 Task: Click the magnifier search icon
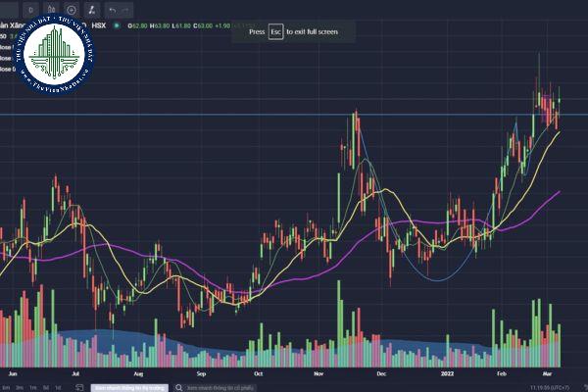[176, 387]
